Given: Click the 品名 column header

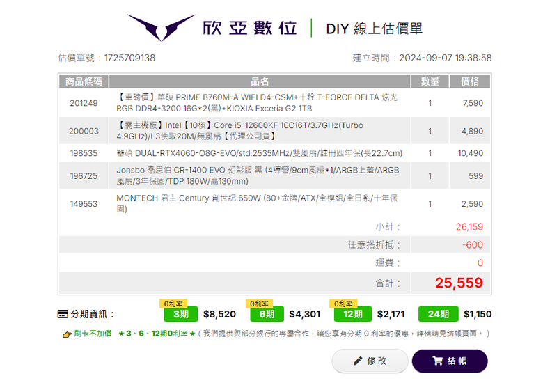Looking at the screenshot, I should coord(260,81).
